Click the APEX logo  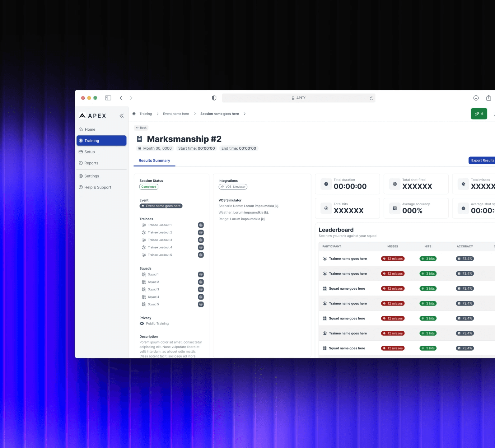tap(93, 116)
